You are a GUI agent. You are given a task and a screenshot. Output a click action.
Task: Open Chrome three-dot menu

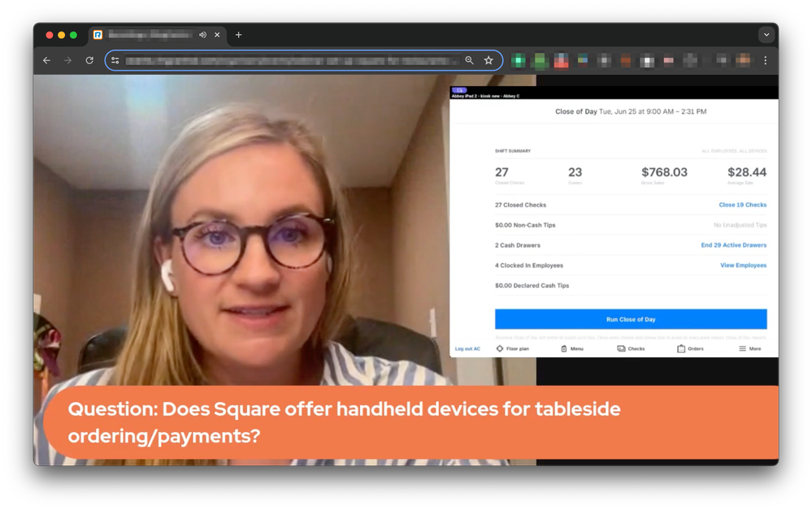765,61
